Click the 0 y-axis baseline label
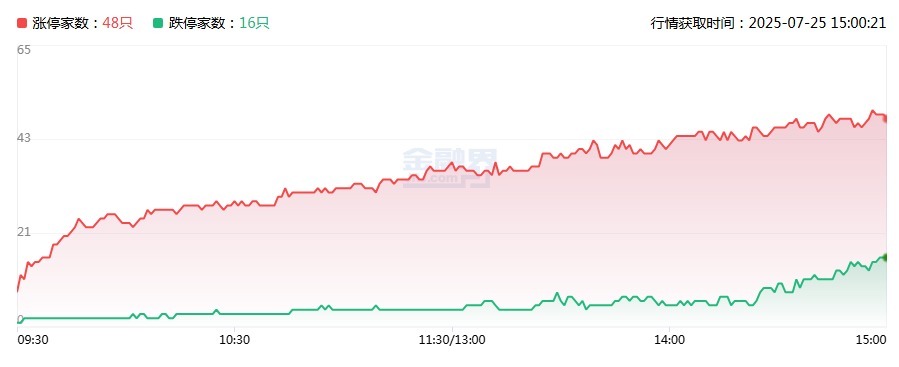Screen dimensions: 899x367 coord(21,319)
